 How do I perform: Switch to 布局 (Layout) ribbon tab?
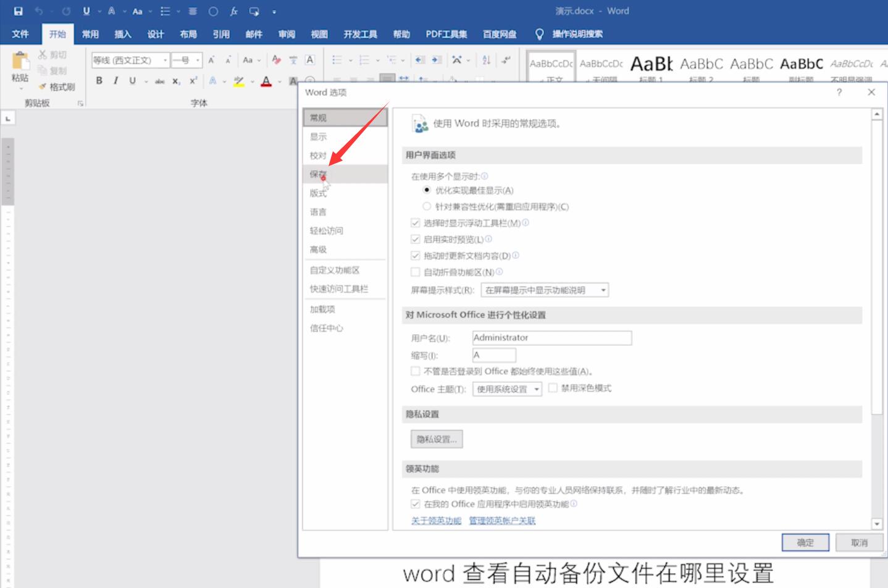(188, 34)
